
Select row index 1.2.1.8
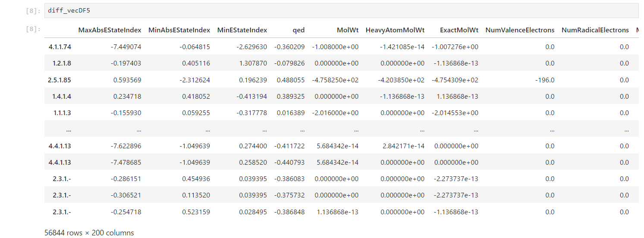[62, 63]
